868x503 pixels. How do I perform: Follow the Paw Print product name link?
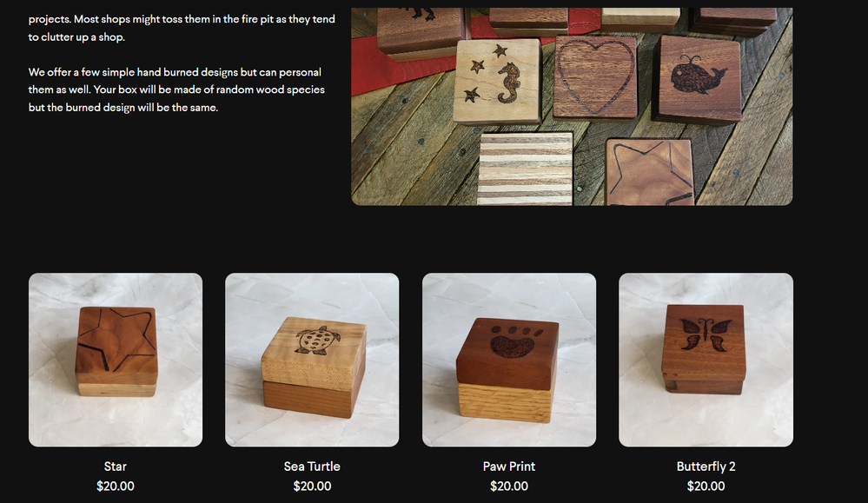[509, 467]
